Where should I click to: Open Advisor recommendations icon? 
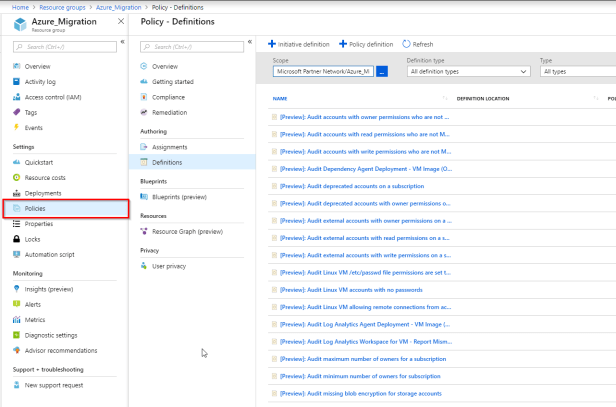pyautogui.click(x=15, y=350)
